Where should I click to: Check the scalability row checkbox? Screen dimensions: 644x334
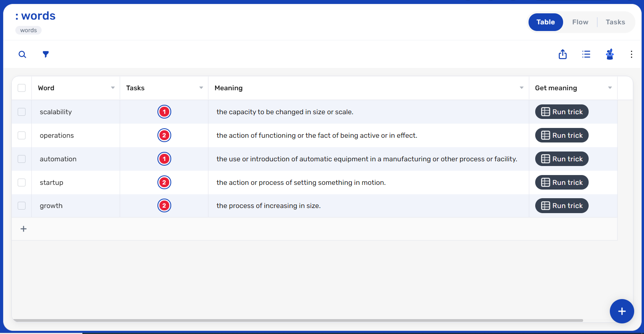click(x=22, y=112)
